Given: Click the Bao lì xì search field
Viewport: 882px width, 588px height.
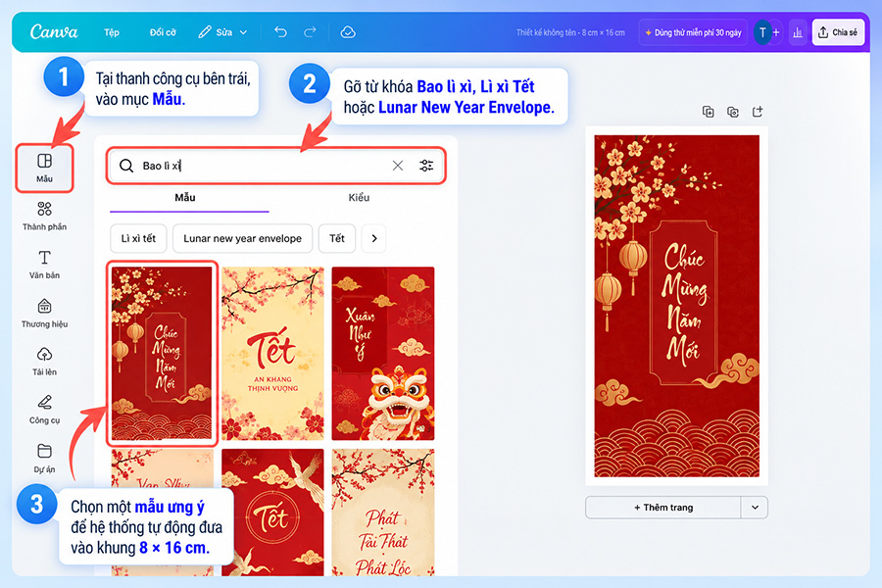Looking at the screenshot, I should [275, 166].
